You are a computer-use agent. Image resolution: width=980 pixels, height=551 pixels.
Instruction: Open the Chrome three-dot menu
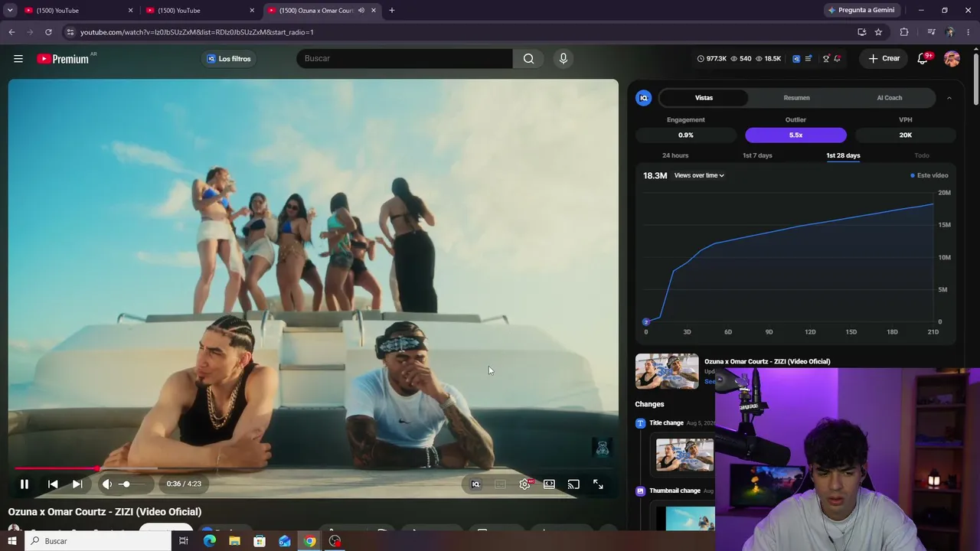point(967,32)
